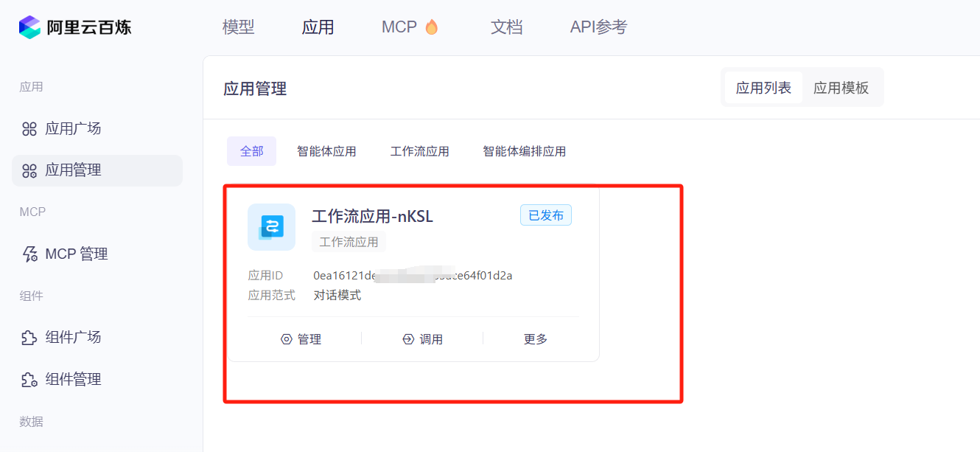Viewport: 980px width, 452px height.
Task: Click the 管理 button on app card
Action: pos(301,339)
